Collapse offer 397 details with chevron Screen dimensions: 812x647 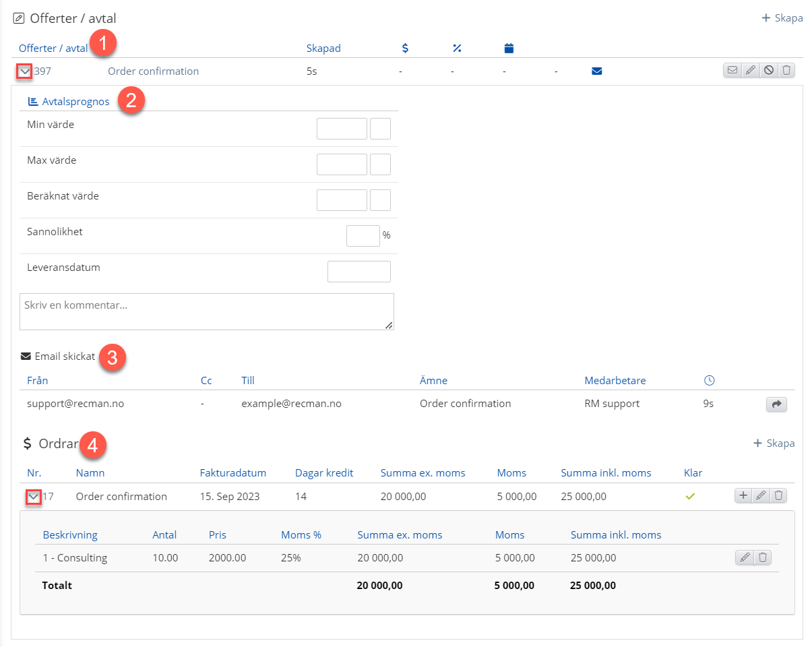coord(24,71)
